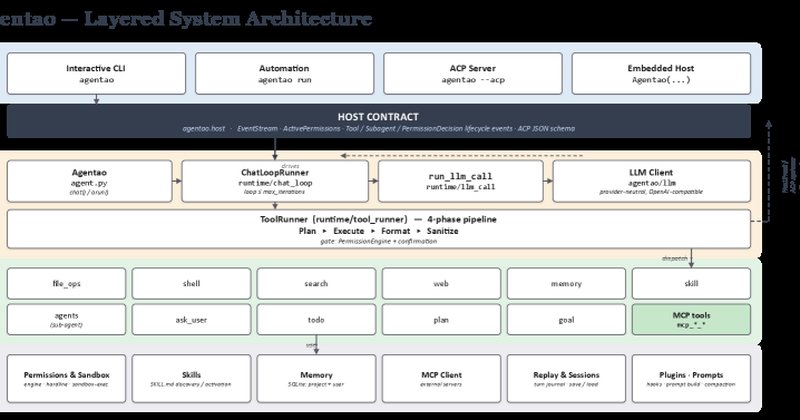Screen dimensions: 800x420
Task: Select the Embedded Host box
Action: 661,73
